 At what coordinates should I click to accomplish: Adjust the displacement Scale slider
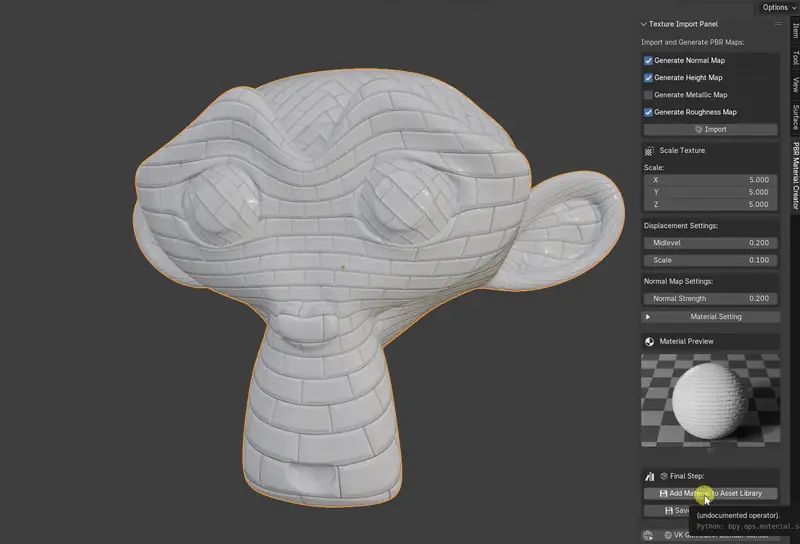[710, 260]
